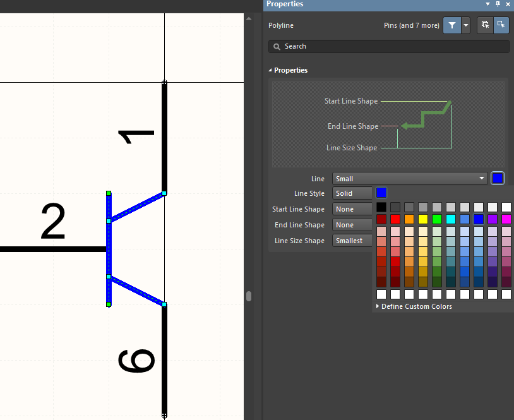The width and height of the screenshot is (514, 420).
Task: Select the magenta swatch in the palette
Action: pos(505,219)
